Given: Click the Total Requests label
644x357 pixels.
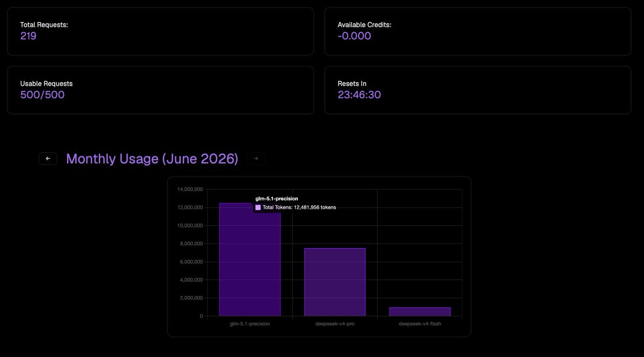Looking at the screenshot, I should point(44,25).
